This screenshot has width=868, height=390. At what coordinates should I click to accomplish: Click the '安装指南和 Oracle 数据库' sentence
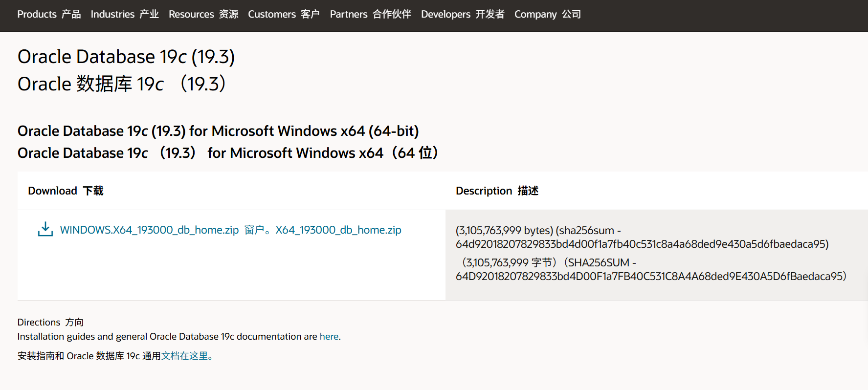click(x=115, y=356)
